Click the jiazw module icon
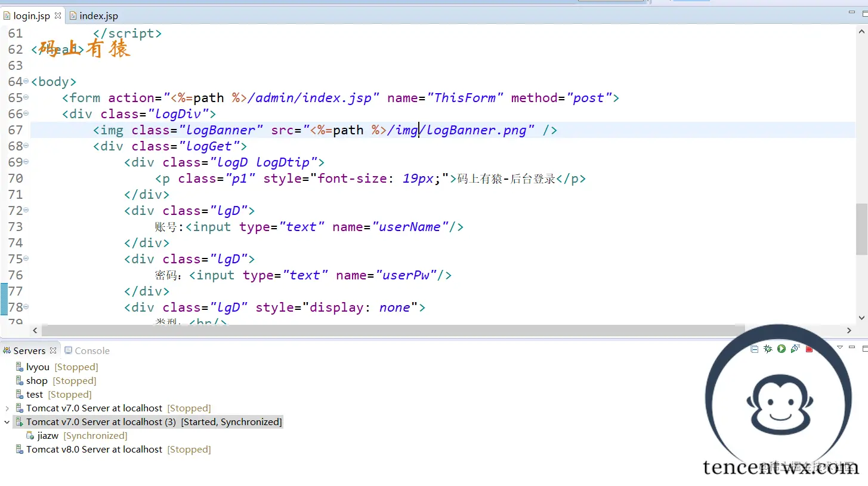The image size is (868, 486). pyautogui.click(x=30, y=435)
